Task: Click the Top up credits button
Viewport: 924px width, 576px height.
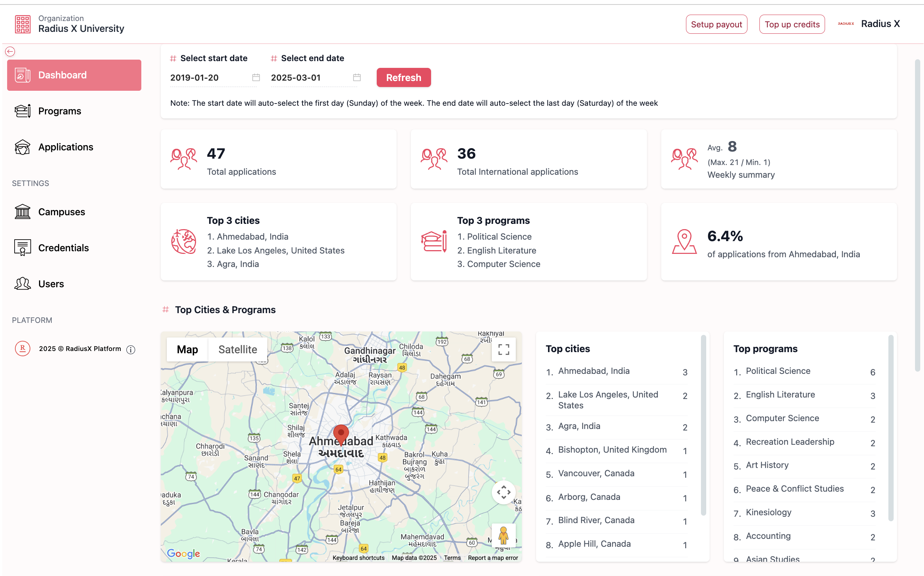Action: point(792,24)
